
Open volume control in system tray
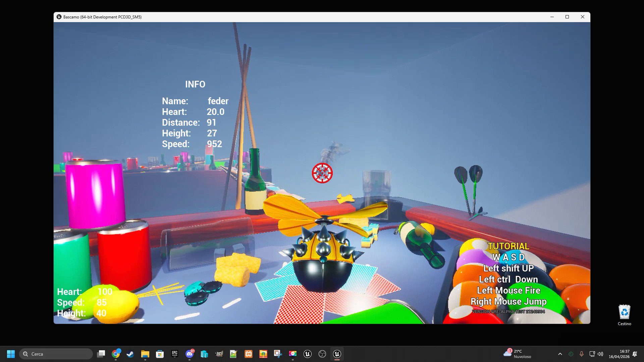[x=600, y=354]
